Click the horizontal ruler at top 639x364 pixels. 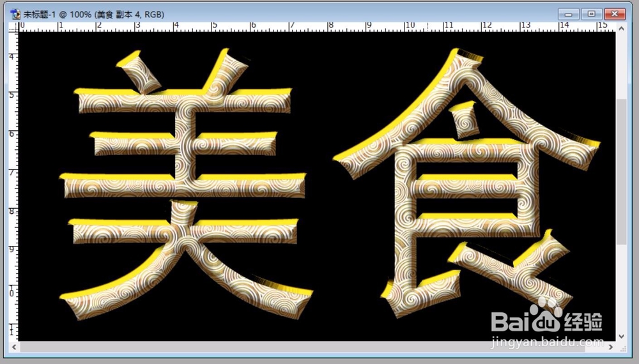pyautogui.click(x=317, y=27)
